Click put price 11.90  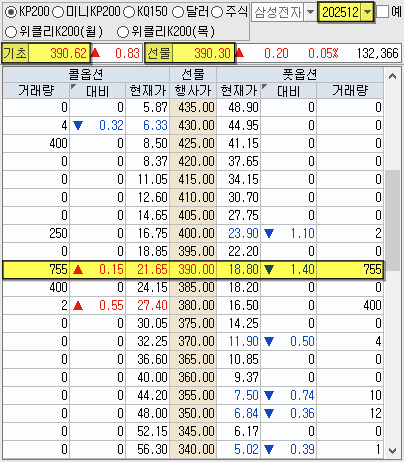[243, 342]
